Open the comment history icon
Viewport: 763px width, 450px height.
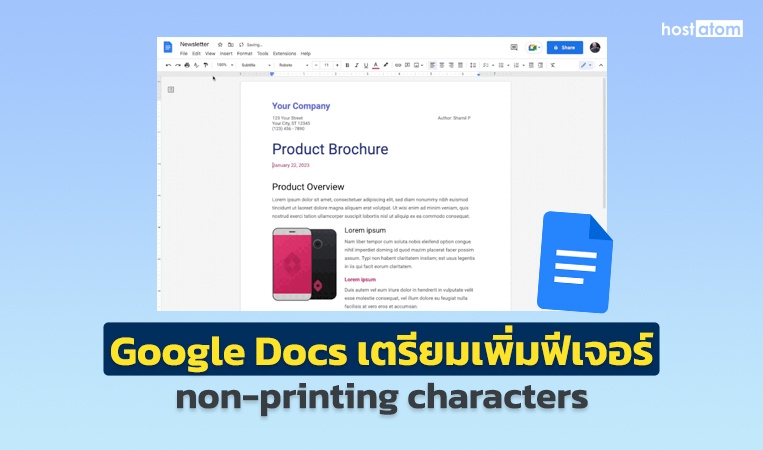[x=514, y=47]
